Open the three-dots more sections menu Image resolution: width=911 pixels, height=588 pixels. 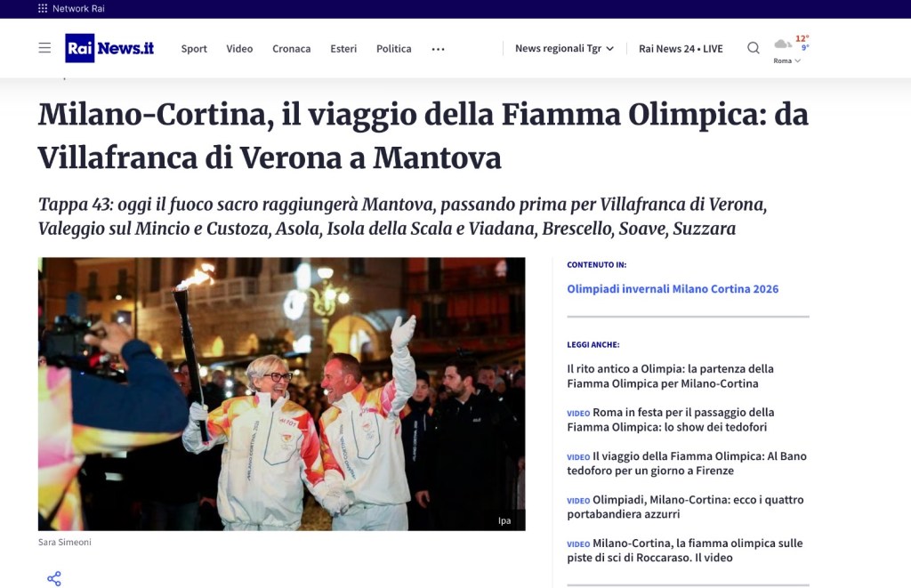click(x=438, y=50)
